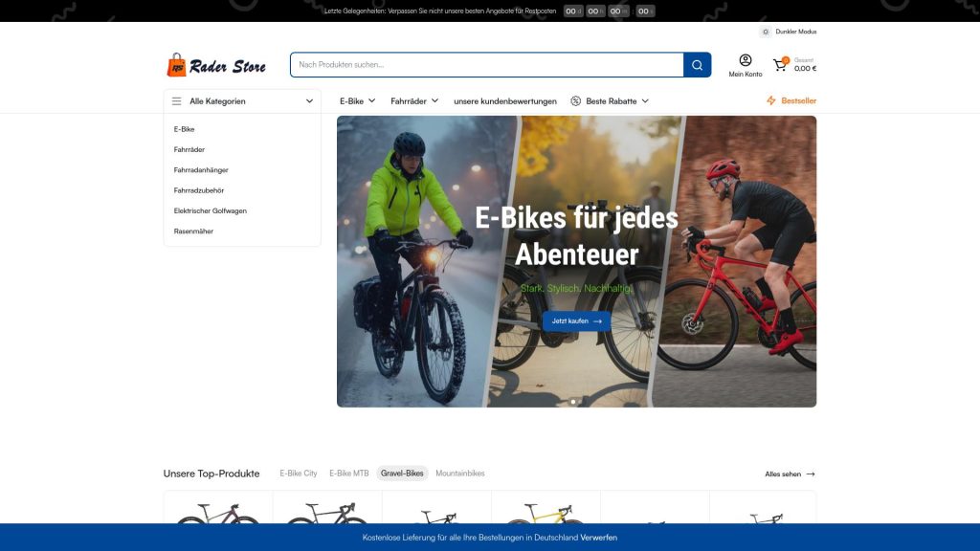The height and width of the screenshot is (551, 980).
Task: Click the search magnifier icon
Action: pos(697,64)
